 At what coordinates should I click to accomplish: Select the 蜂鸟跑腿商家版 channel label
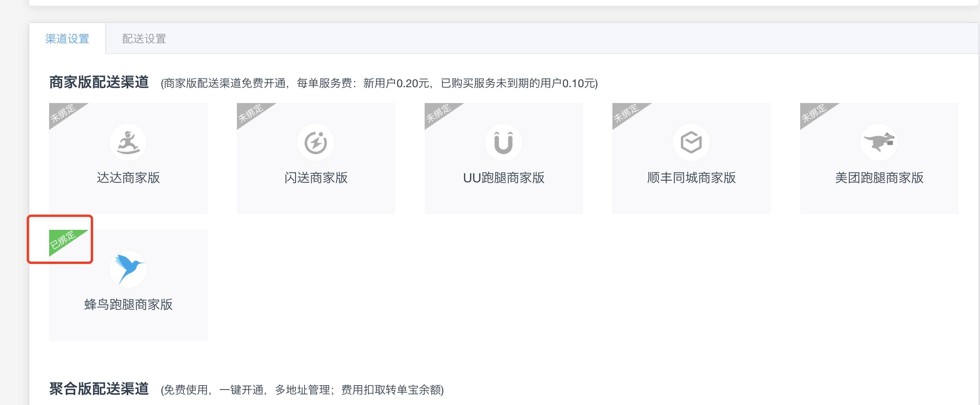tap(128, 304)
